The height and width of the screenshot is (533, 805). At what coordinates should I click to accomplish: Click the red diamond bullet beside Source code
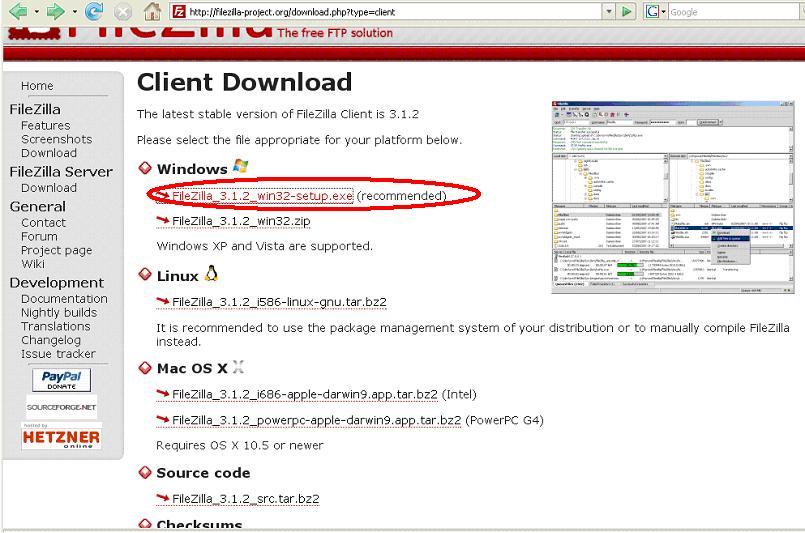point(145,472)
